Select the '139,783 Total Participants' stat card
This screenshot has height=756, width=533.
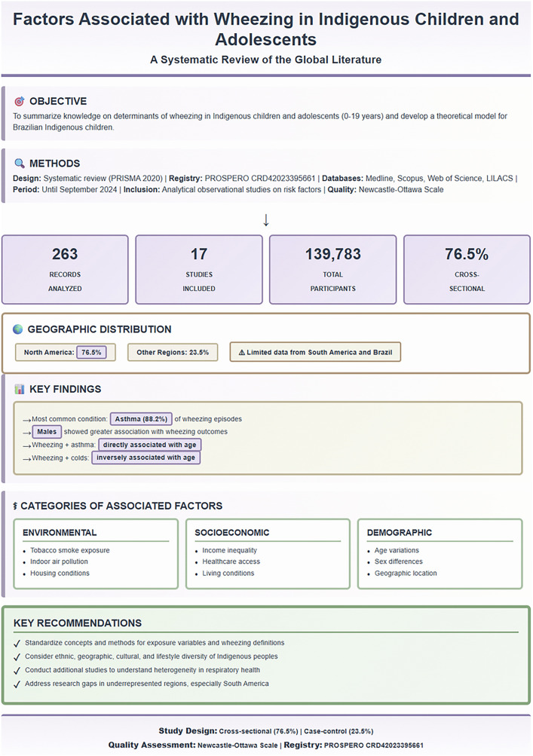click(x=332, y=270)
